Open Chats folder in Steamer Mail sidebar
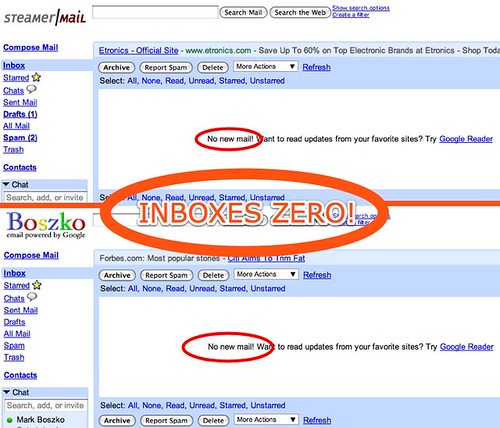The height and width of the screenshot is (428, 500). 14,90
